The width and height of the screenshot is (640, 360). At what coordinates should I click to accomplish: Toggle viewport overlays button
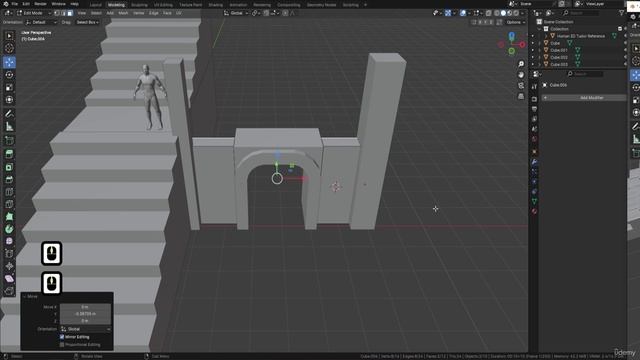[463, 13]
